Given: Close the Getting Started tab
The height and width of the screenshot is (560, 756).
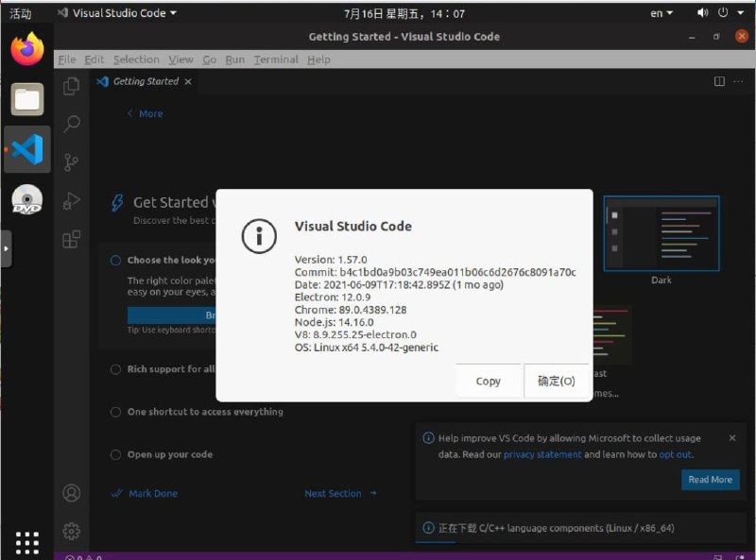Looking at the screenshot, I should (188, 82).
